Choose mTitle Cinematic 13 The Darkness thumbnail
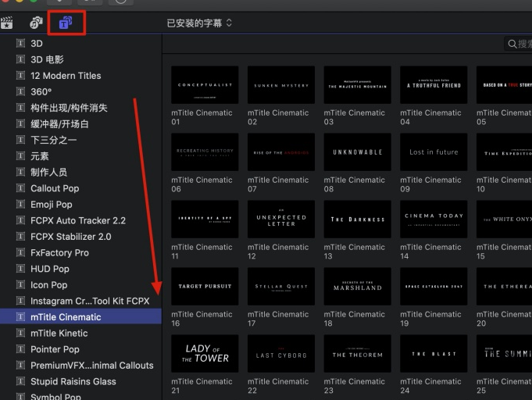 357,220
